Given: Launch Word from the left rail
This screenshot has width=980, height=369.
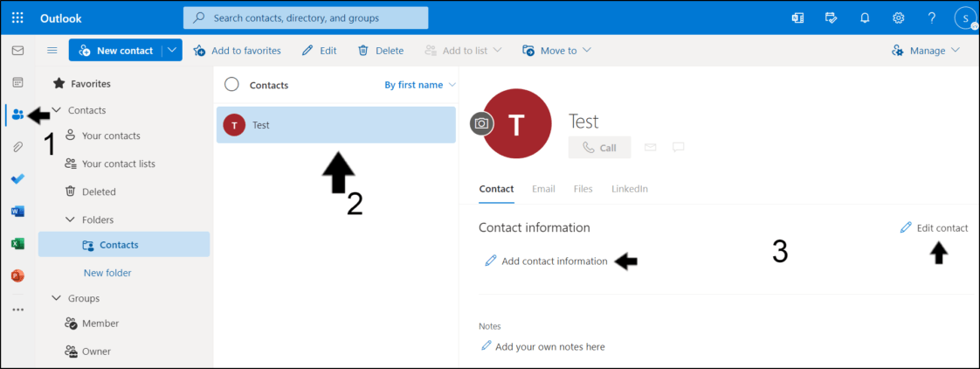Looking at the screenshot, I should pos(17,212).
